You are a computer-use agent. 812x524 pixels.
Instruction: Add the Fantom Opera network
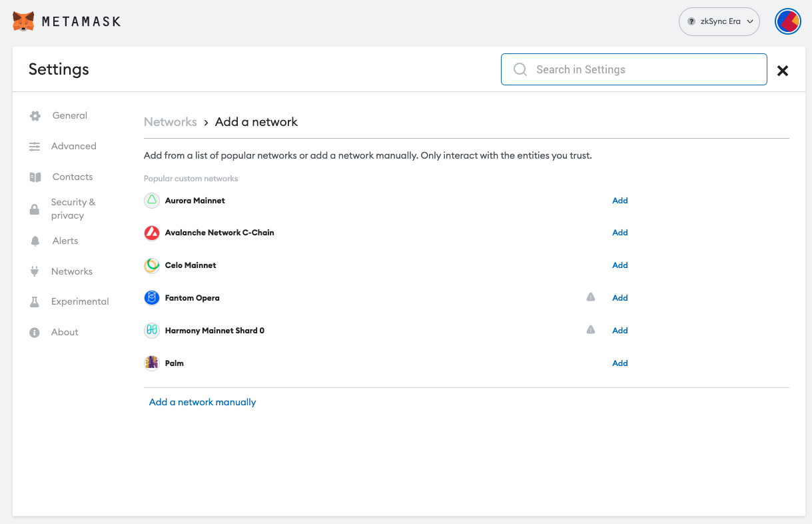click(619, 298)
